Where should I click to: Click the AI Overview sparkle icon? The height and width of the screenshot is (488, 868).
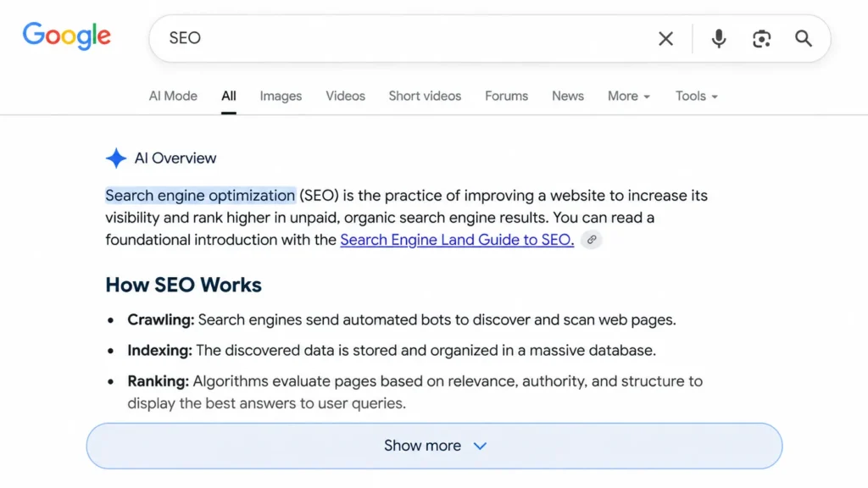(115, 158)
